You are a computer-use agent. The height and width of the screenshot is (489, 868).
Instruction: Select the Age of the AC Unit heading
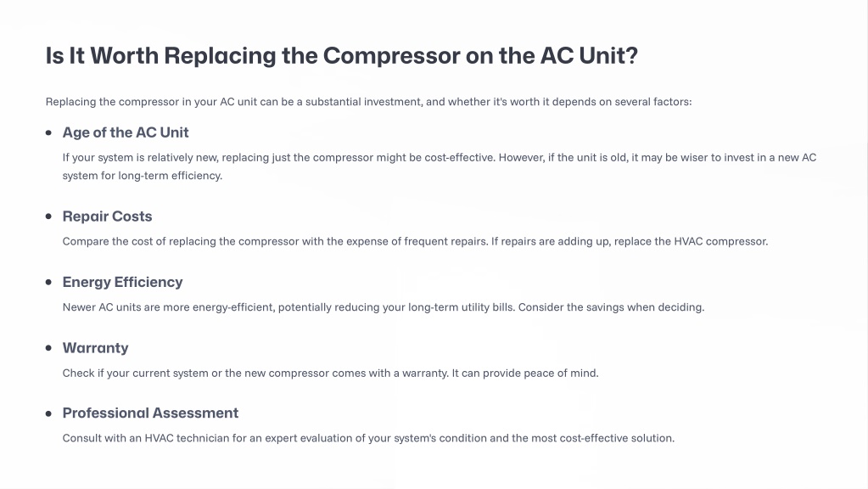(x=126, y=132)
